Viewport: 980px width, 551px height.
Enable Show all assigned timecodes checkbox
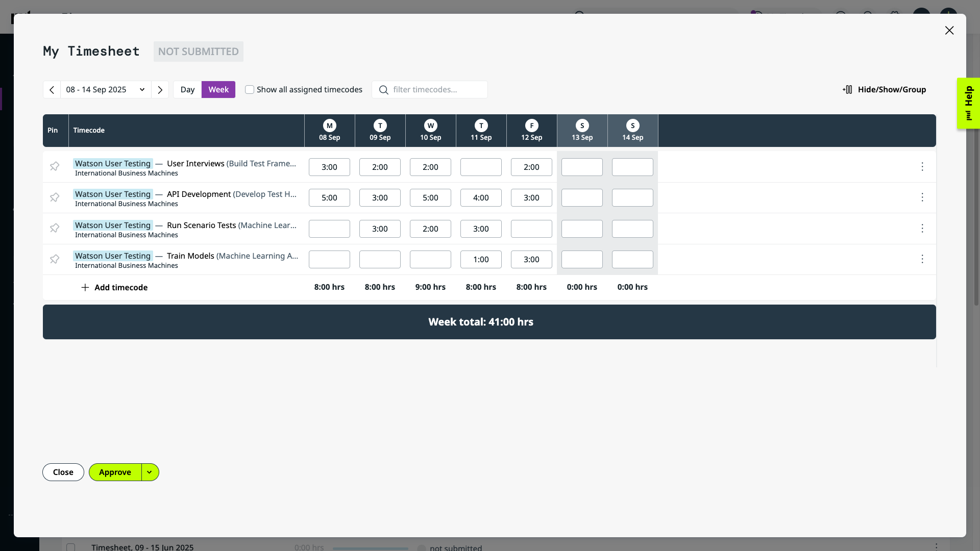click(x=250, y=90)
